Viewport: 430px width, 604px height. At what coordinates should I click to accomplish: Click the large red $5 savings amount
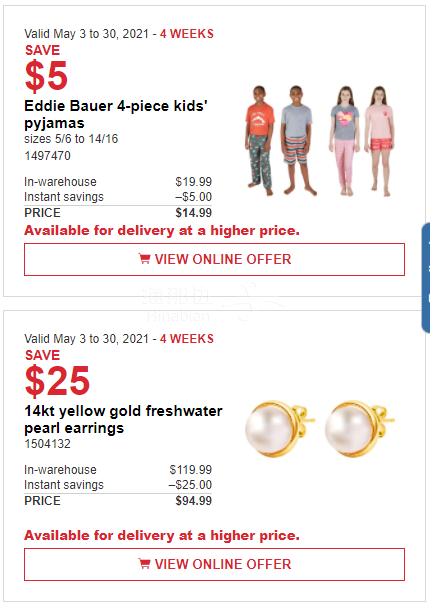(x=46, y=76)
